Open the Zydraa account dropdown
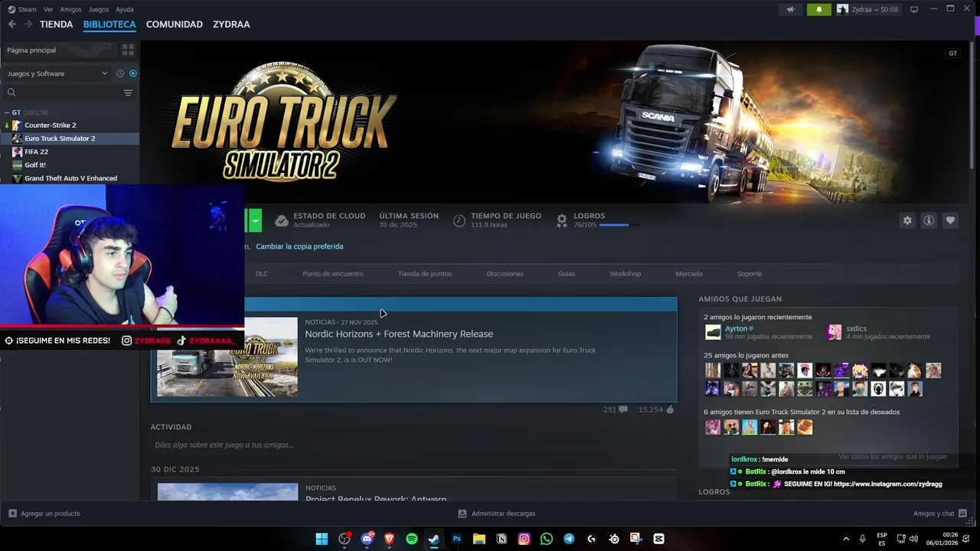The image size is (980, 551). coord(867,9)
